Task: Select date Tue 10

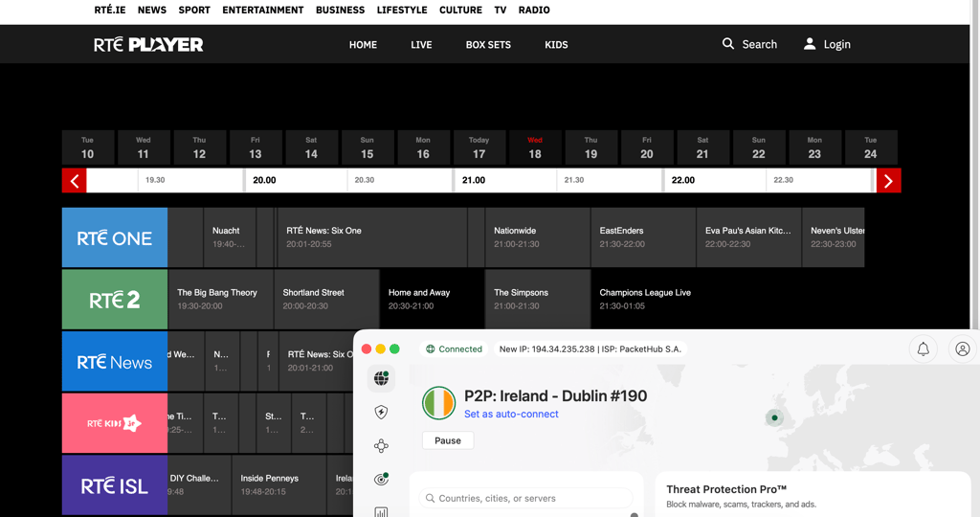Action: tap(87, 147)
